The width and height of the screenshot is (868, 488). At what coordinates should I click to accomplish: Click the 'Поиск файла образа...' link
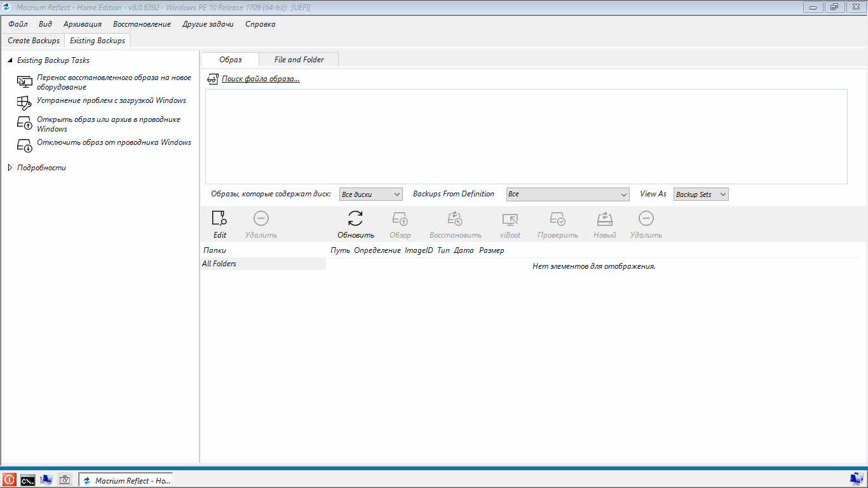[261, 79]
